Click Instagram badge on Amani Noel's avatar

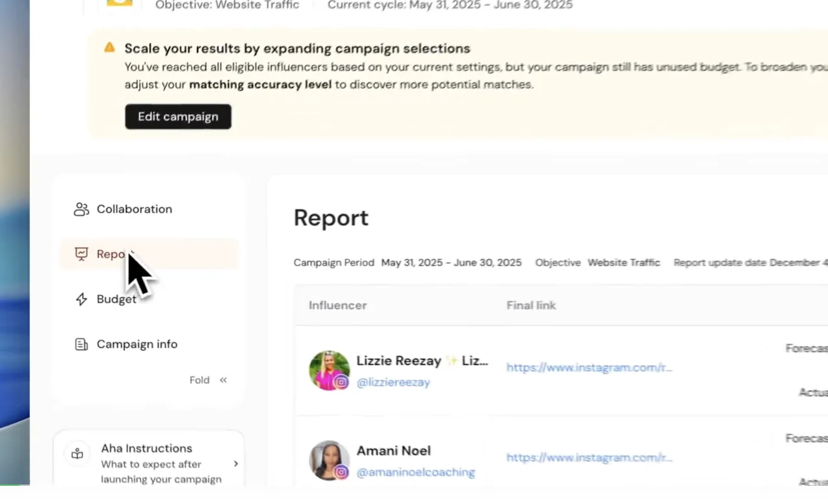point(341,472)
